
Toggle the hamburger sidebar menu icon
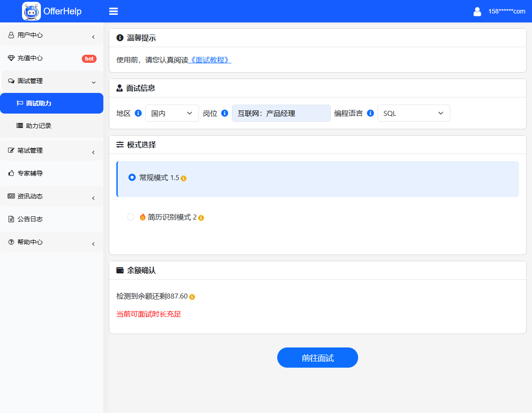coord(113,11)
